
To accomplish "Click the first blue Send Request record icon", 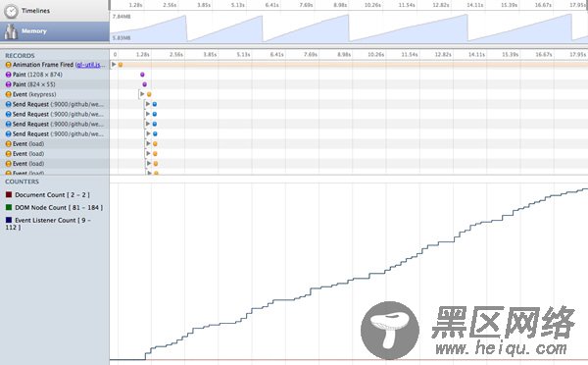I will [x=8, y=104].
